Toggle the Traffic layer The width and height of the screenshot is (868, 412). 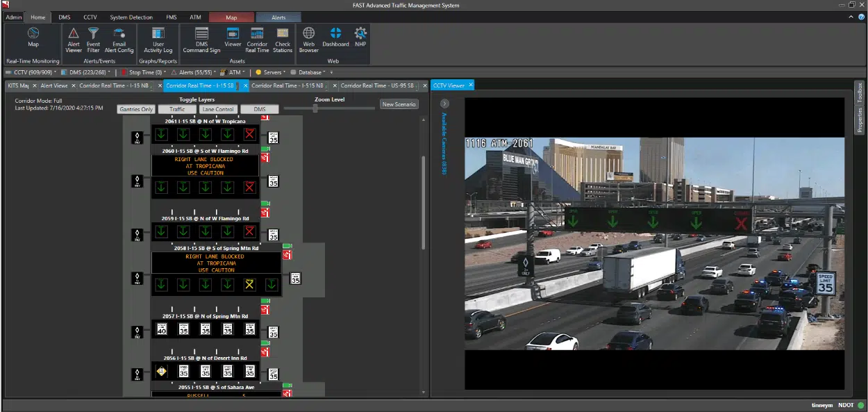(177, 109)
